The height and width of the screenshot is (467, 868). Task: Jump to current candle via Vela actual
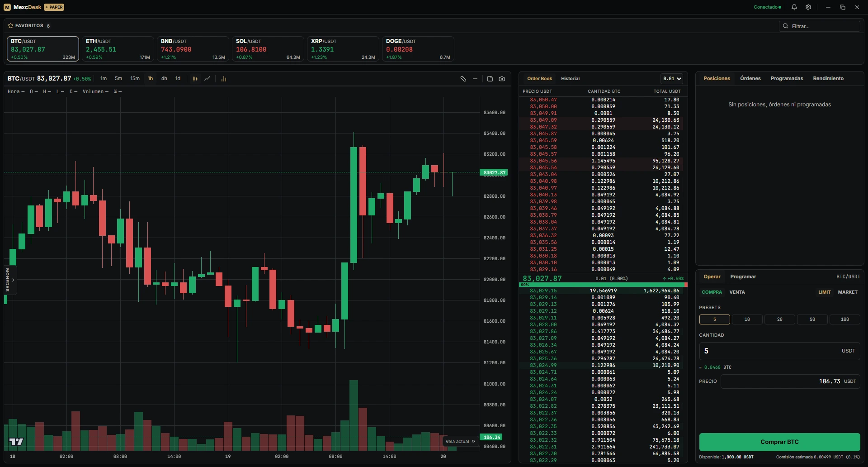point(460,441)
